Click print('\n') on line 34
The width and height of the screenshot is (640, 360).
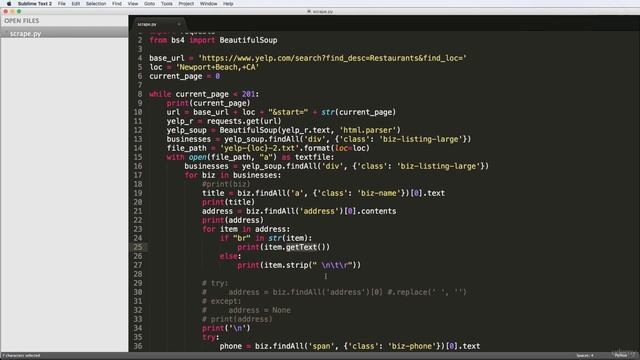pos(226,328)
